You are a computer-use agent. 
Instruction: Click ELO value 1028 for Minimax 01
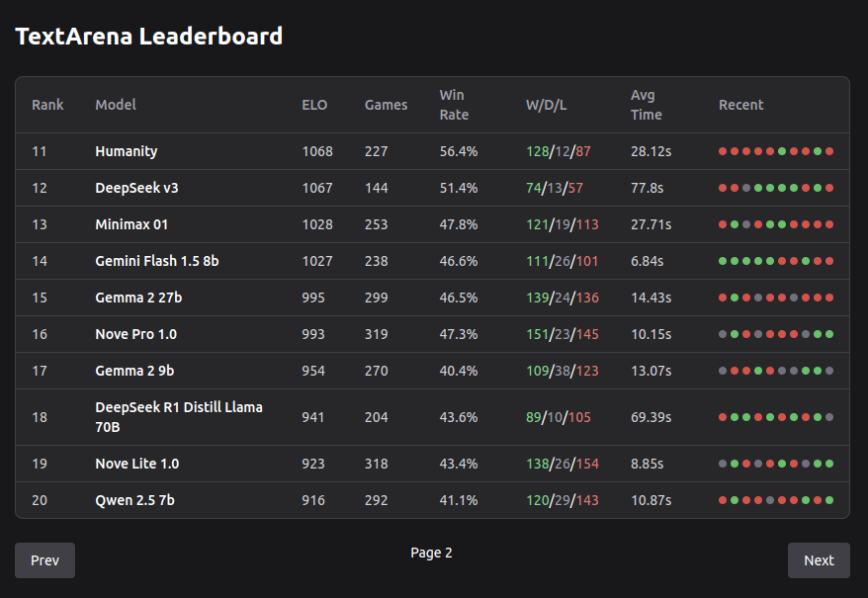click(x=317, y=224)
